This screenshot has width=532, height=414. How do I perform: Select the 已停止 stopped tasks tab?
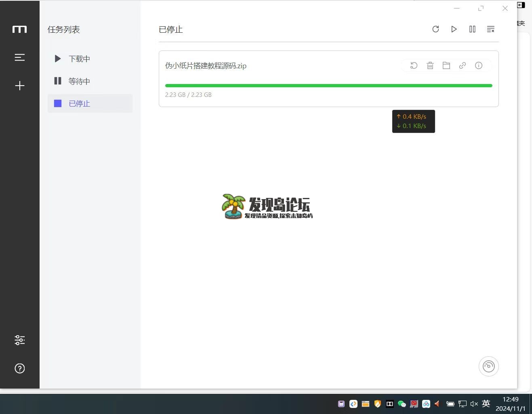click(x=90, y=103)
